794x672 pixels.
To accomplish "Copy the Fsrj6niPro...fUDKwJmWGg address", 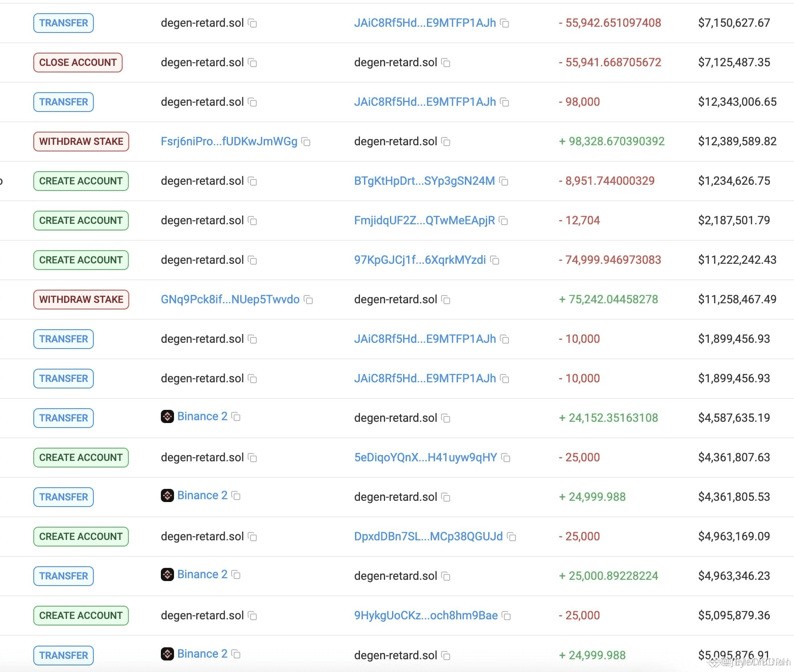I will pyautogui.click(x=306, y=142).
